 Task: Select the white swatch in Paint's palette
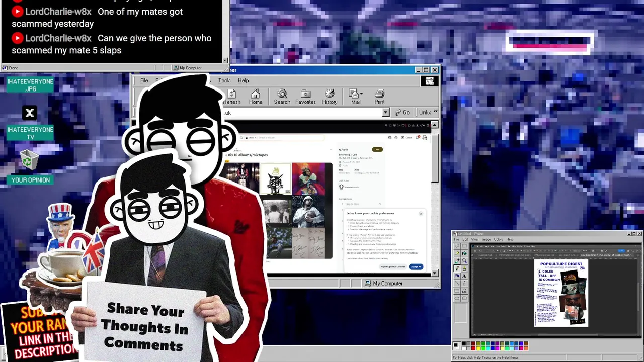click(464, 348)
